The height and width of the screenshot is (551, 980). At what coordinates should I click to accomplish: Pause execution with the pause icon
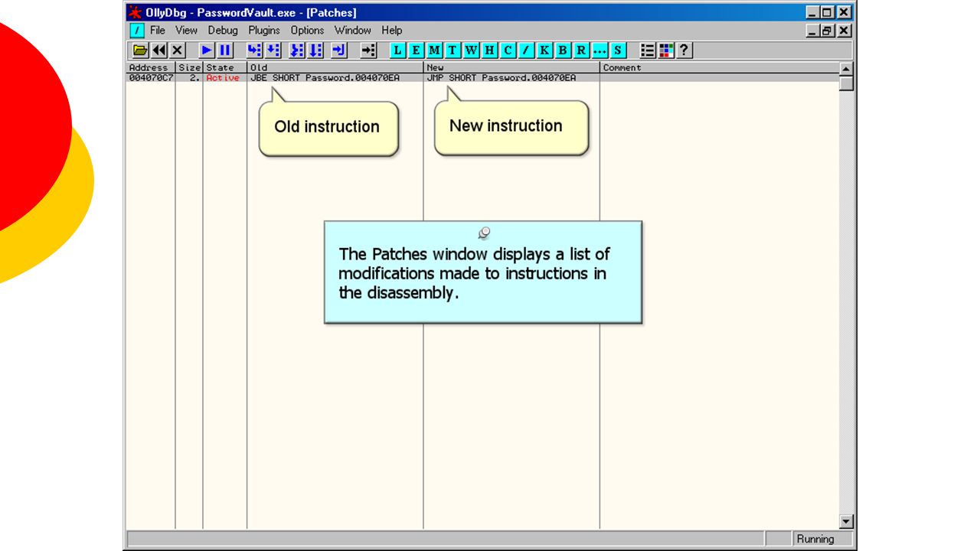pos(225,51)
